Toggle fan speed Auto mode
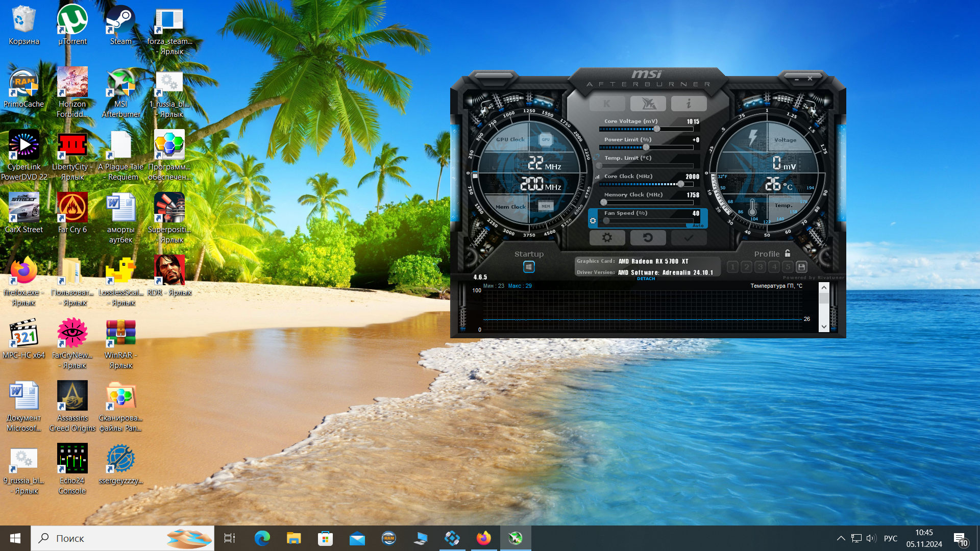Viewport: 980px width, 551px height. (x=698, y=226)
